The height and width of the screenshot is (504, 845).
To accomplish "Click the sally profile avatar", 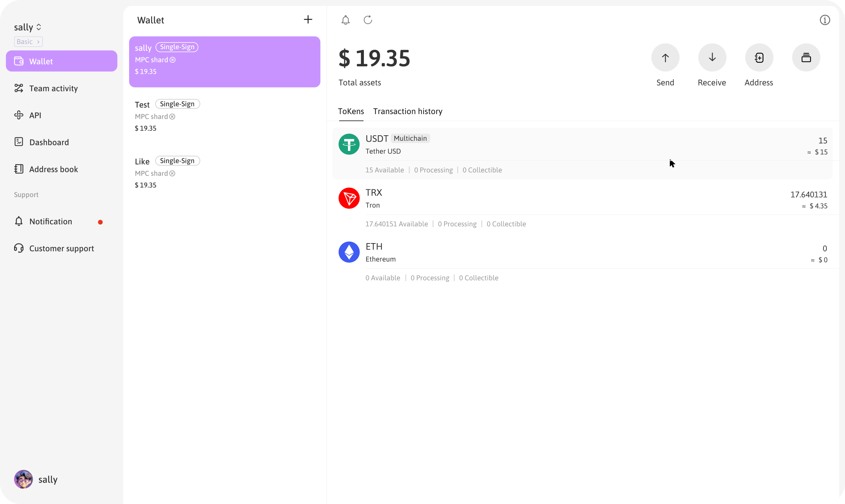I will [23, 480].
